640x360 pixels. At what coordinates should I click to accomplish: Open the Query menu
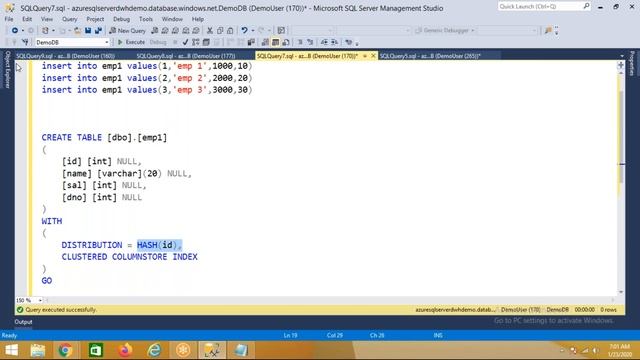(70, 19)
